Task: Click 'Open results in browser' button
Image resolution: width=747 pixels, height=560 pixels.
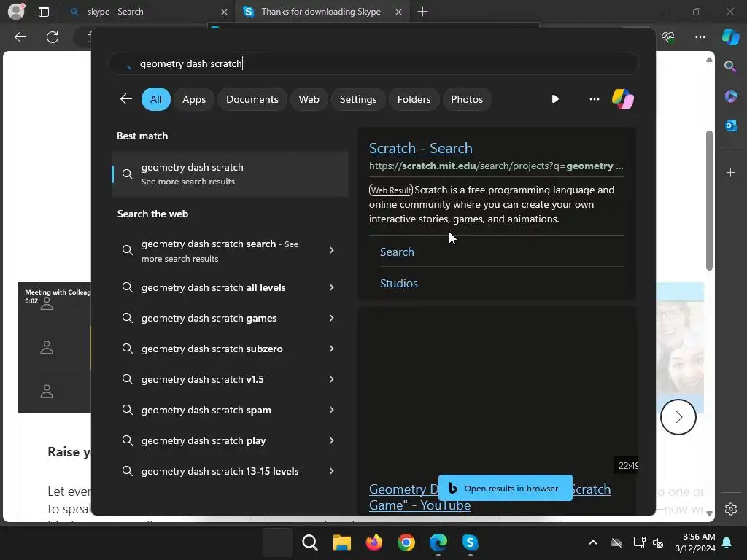Action: 505,488
